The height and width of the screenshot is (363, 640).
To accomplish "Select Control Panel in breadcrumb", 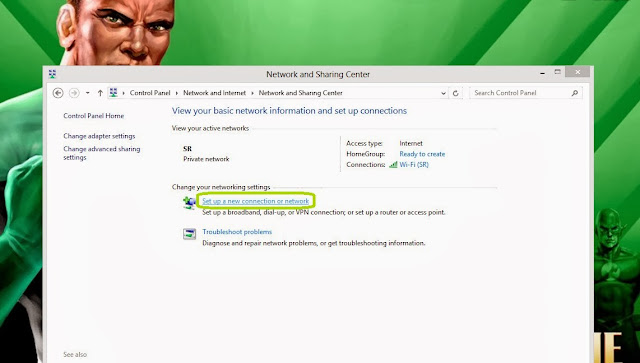I will (150, 93).
